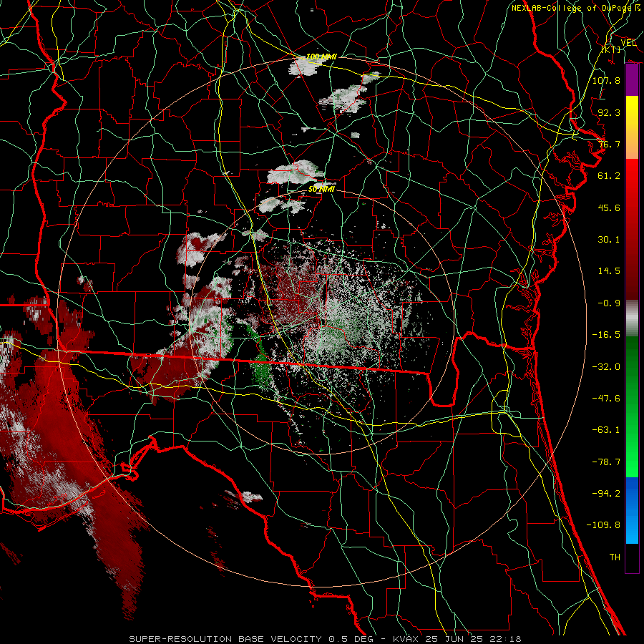Click the KT units label
The height and width of the screenshot is (644, 644).
click(611, 49)
